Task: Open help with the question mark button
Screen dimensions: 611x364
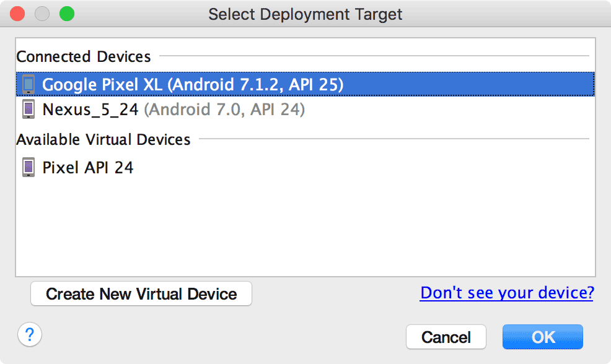Action: click(30, 335)
